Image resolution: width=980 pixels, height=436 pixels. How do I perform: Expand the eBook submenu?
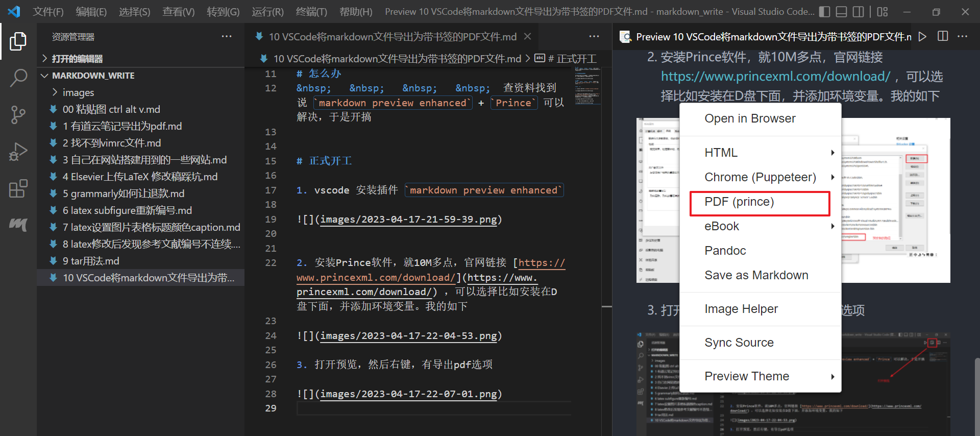(x=761, y=226)
